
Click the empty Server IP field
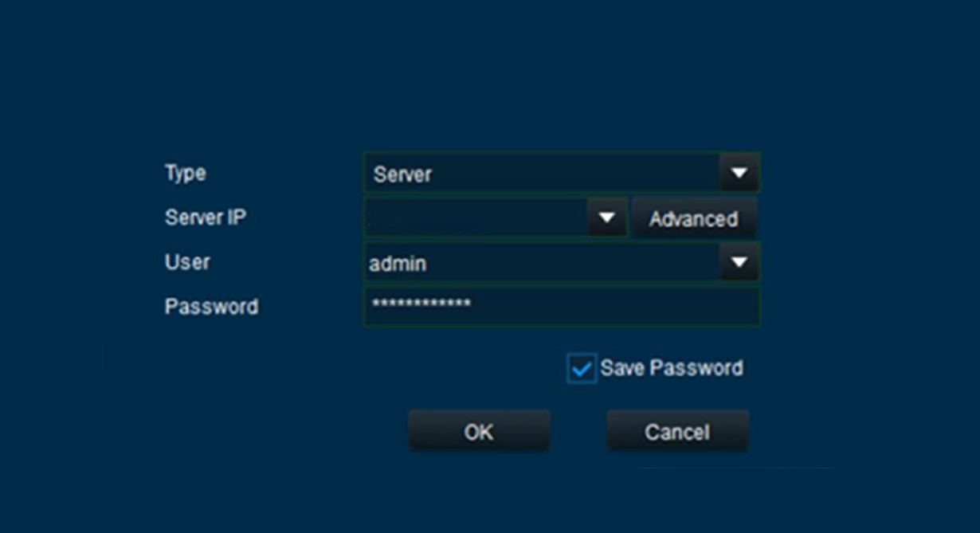coord(476,218)
